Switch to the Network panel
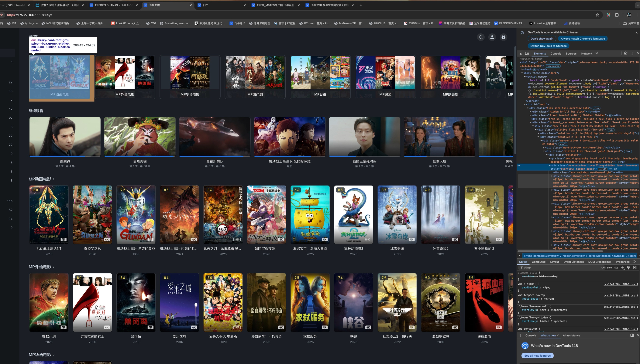Screen dimensions: 640x364 point(587,53)
